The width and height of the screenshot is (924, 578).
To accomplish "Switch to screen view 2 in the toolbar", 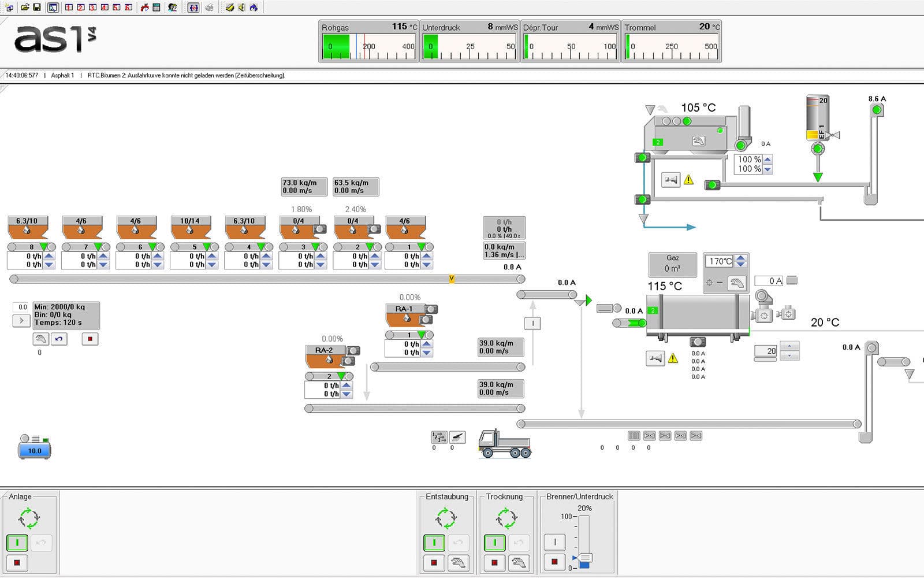I will [x=80, y=8].
